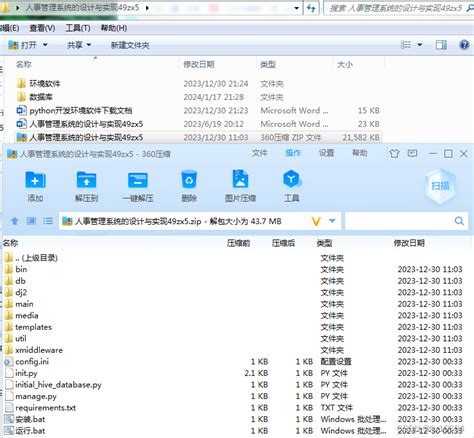
Task: Open the Explorer 查看(V) menu
Action: tap(42, 28)
